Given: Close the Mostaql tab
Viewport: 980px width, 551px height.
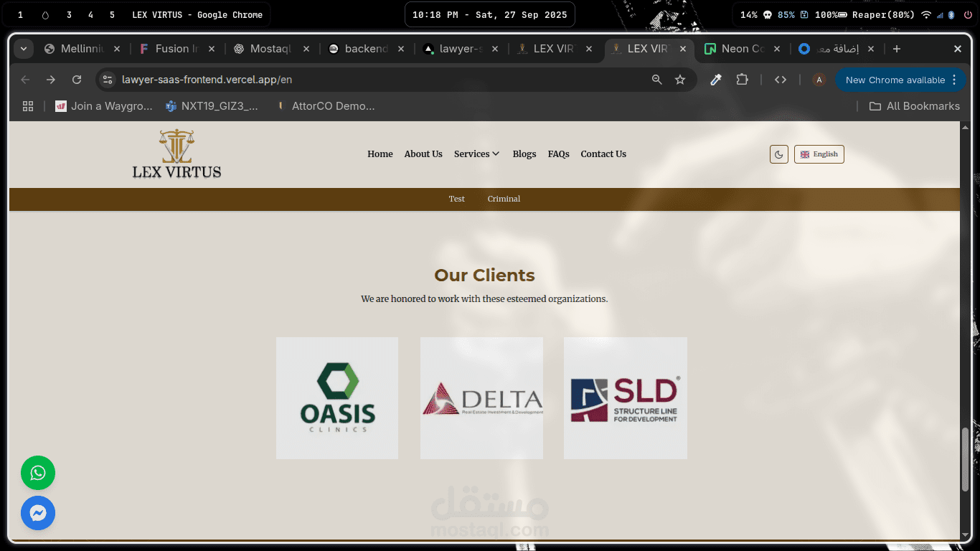Looking at the screenshot, I should (x=306, y=49).
